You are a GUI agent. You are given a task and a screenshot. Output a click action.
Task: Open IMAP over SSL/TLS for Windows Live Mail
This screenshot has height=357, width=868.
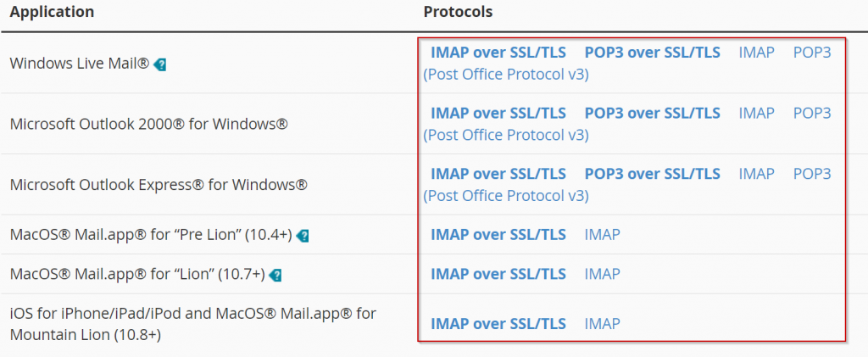pyautogui.click(x=498, y=53)
